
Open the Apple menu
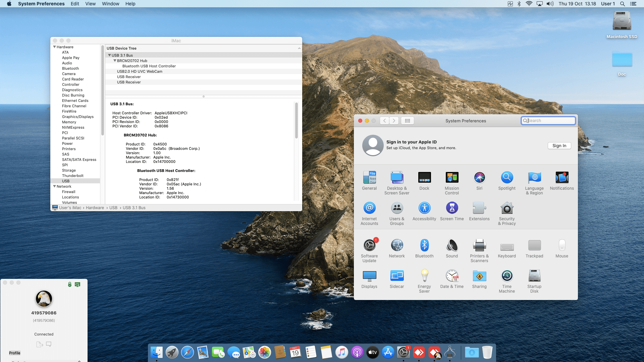[9, 4]
